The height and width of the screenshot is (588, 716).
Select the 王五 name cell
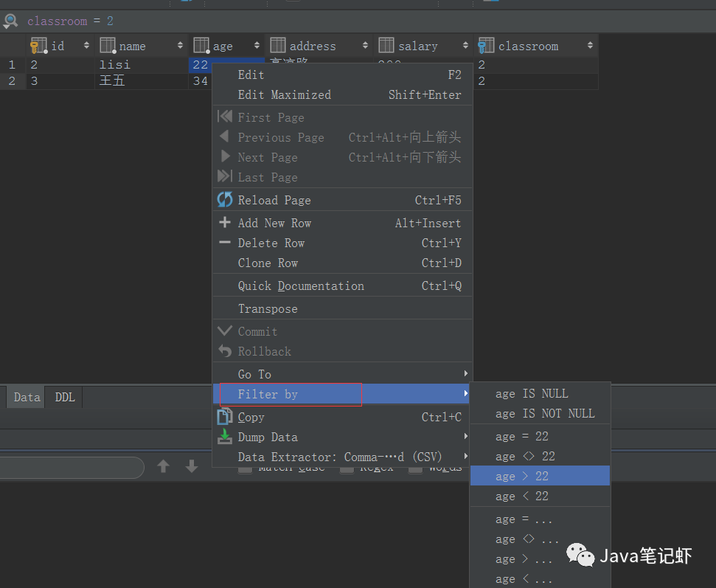(142, 81)
